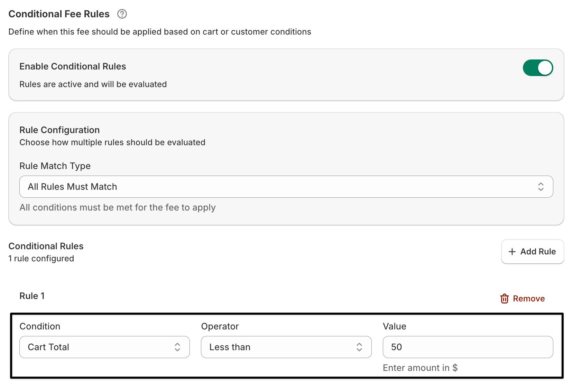572x392 pixels.
Task: Click the plus icon in Add Rule
Action: (512, 252)
